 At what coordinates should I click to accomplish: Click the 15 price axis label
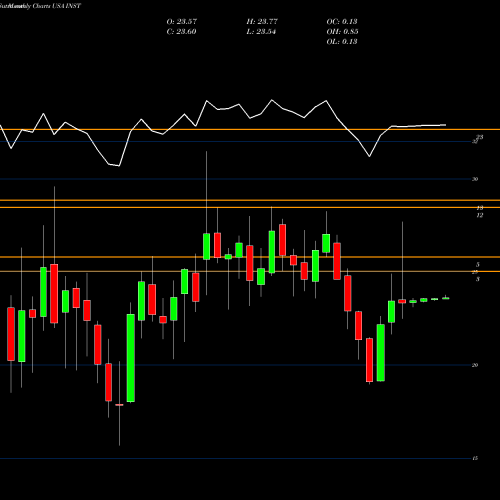coord(475,458)
